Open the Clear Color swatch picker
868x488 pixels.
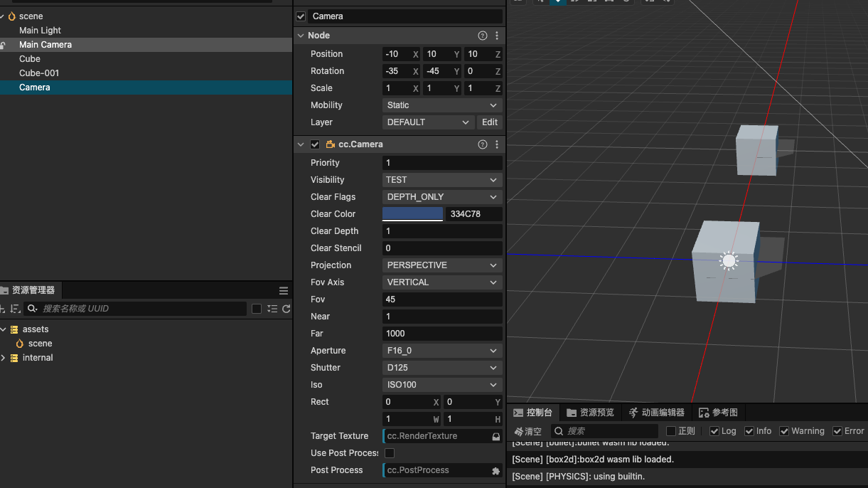coord(412,213)
